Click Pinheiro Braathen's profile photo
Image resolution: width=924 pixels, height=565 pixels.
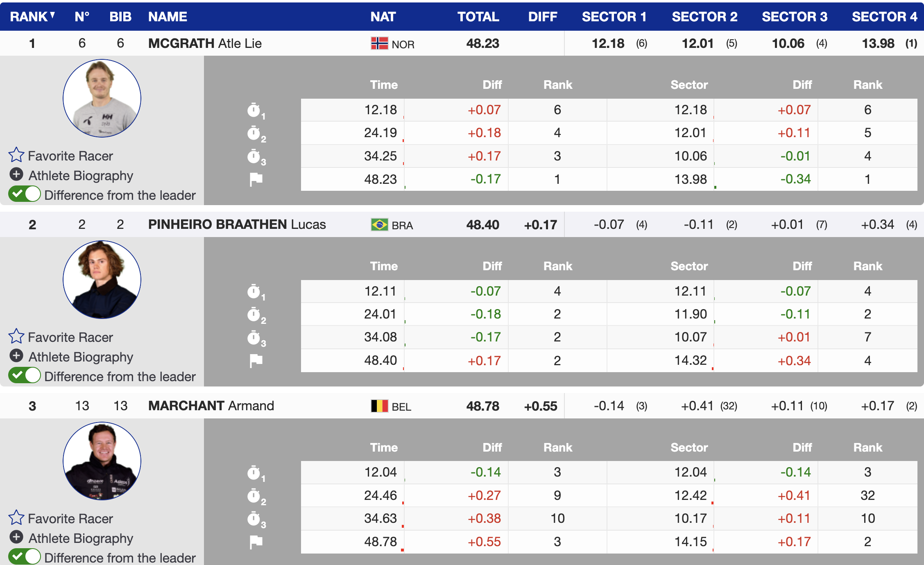[x=102, y=280]
